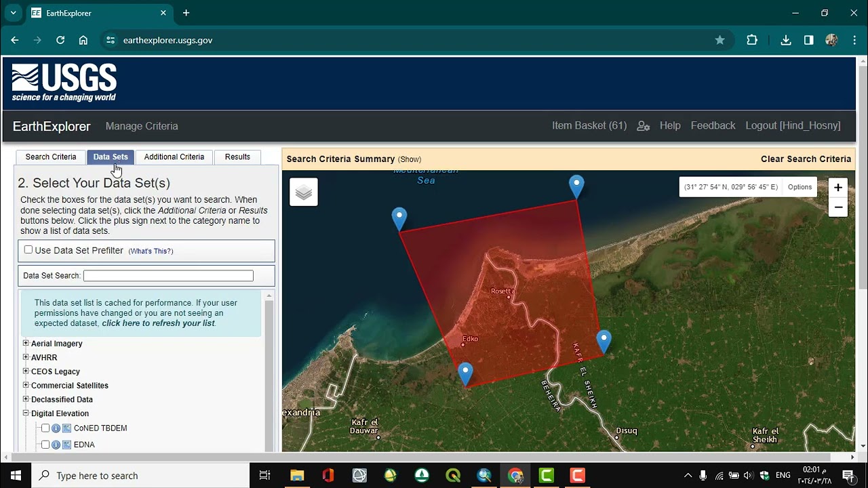Open notification center in system tray
Image resolution: width=868 pixels, height=488 pixels.
click(848, 476)
